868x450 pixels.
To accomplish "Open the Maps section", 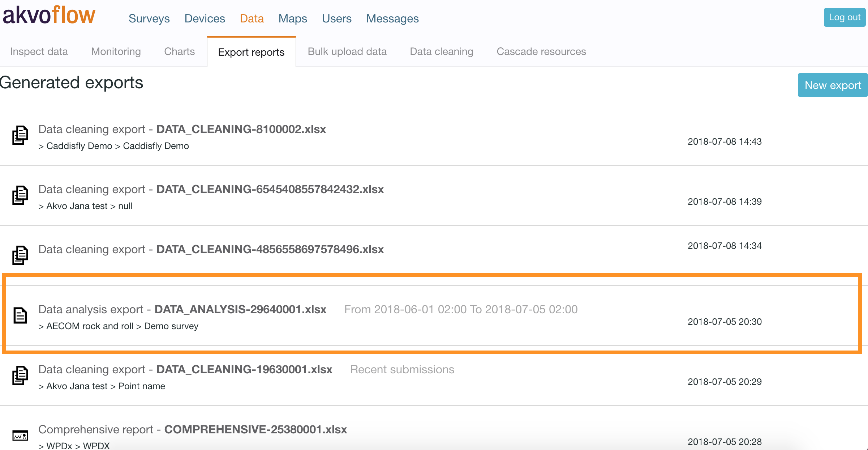I will (293, 18).
